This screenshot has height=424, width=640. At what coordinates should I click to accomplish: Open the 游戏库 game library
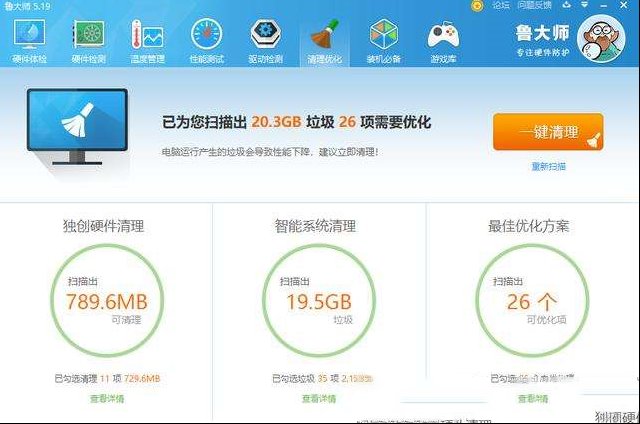click(x=443, y=41)
